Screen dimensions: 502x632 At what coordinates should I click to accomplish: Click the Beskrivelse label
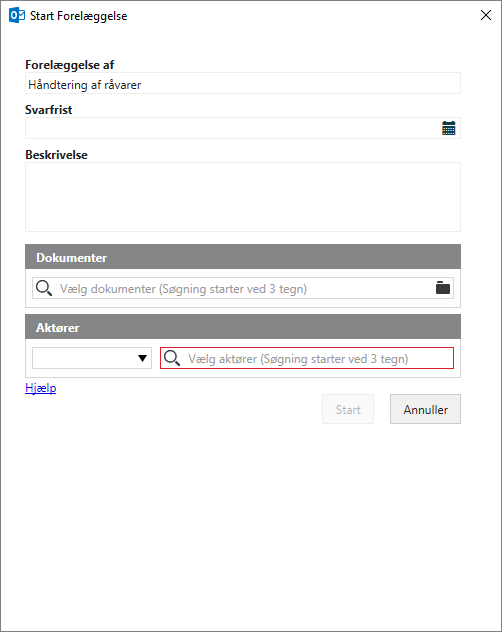[56, 155]
